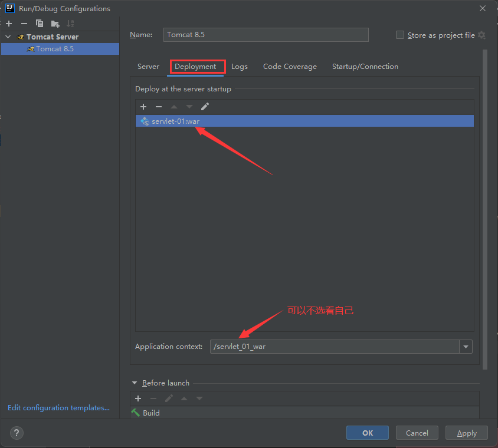Click the vertical scrollbar on the right
The image size is (498, 448).
pos(484,209)
